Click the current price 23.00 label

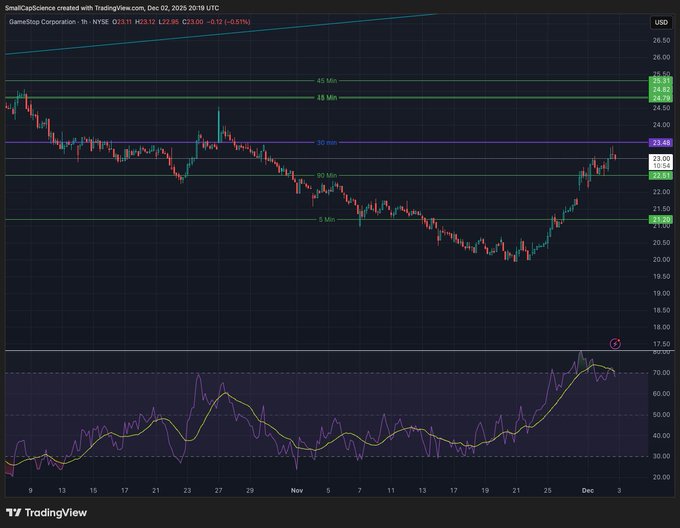660,158
